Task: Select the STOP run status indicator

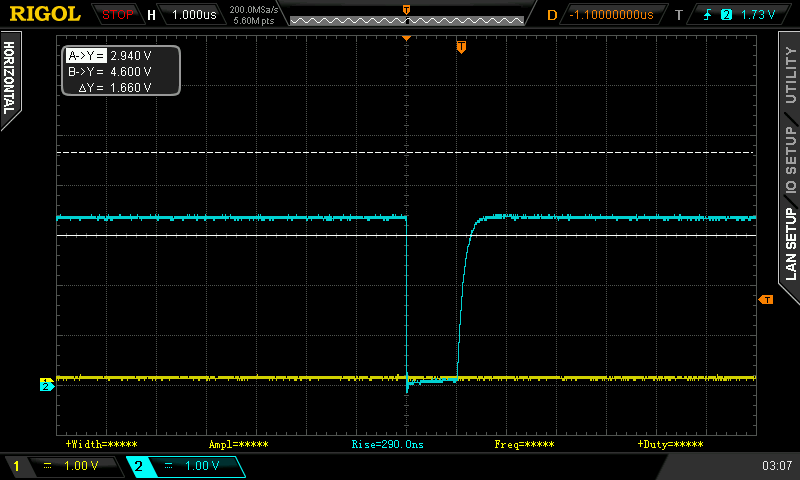Action: 117,15
